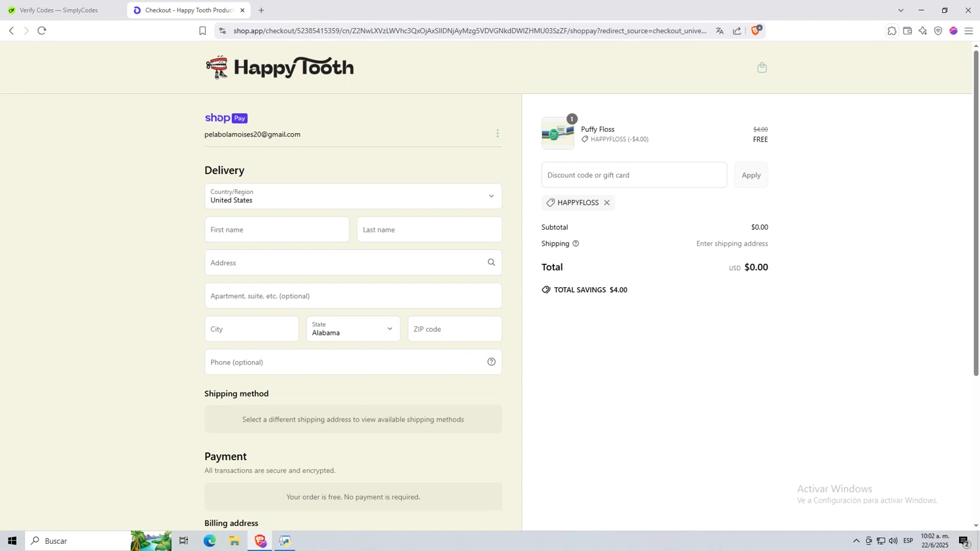The width and height of the screenshot is (980, 551).
Task: Click the Puffy Floss product thumbnail
Action: [558, 133]
